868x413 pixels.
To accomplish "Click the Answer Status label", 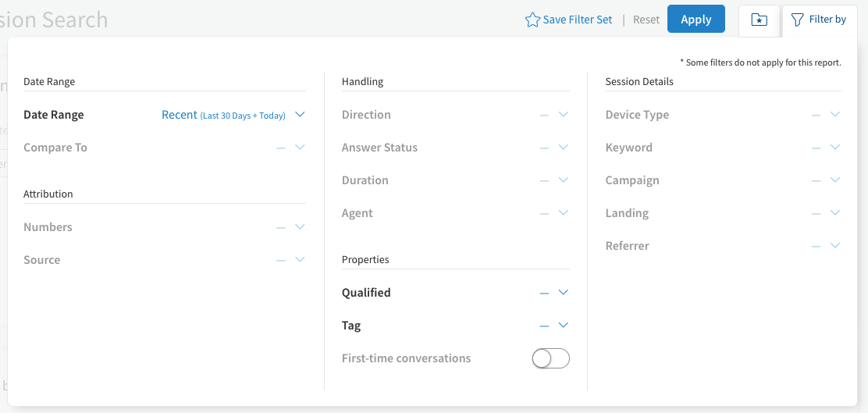I will (379, 148).
